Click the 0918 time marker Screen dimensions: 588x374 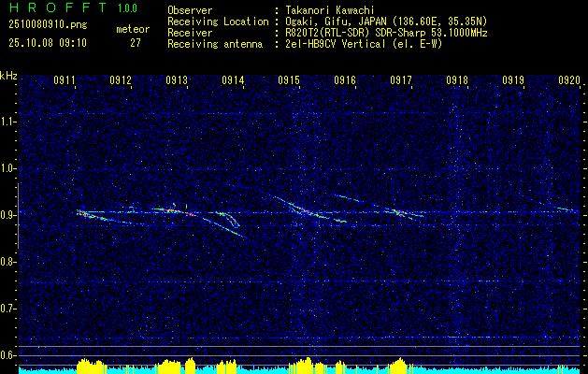click(457, 80)
